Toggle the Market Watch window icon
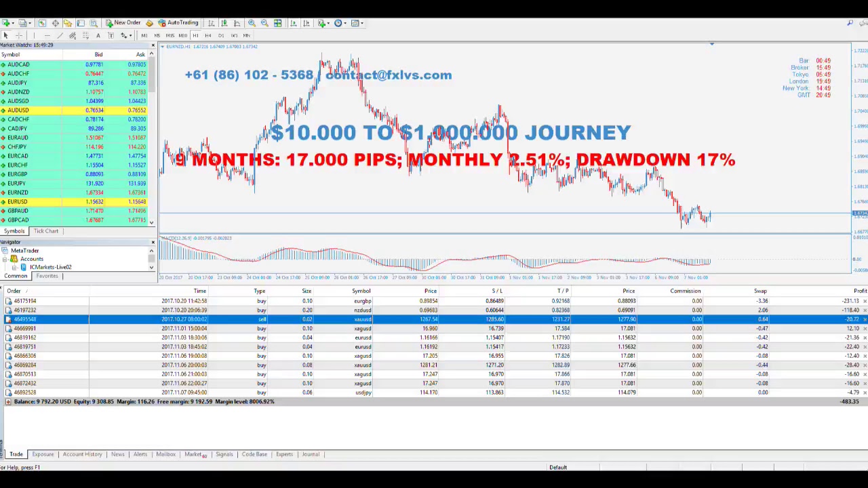The image size is (868, 488). pyautogui.click(x=42, y=23)
